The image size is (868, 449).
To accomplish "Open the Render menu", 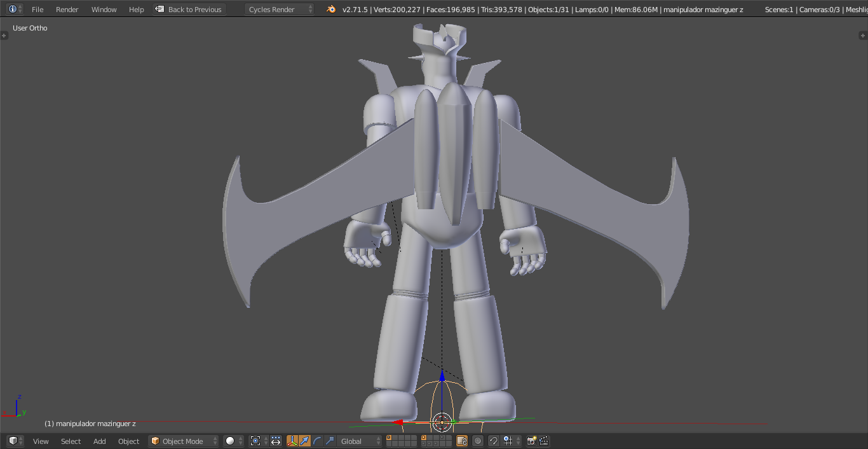I will [67, 9].
